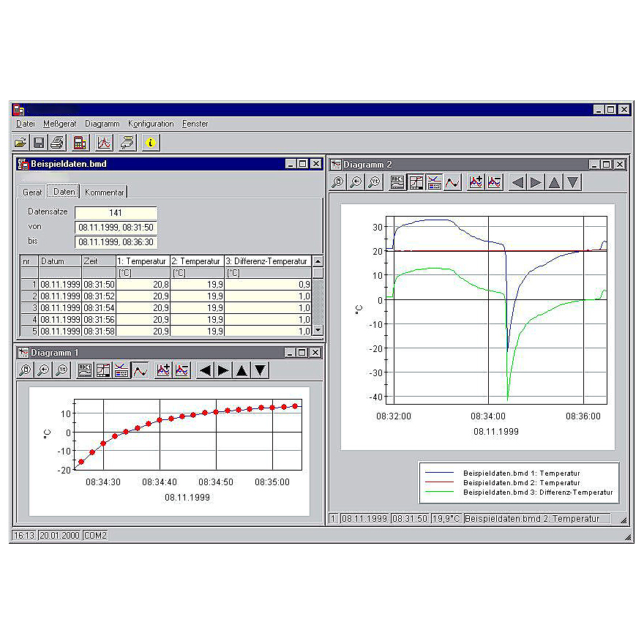The width and height of the screenshot is (644, 644).
Task: Save data with the floppy disk icon
Action: pos(39,143)
